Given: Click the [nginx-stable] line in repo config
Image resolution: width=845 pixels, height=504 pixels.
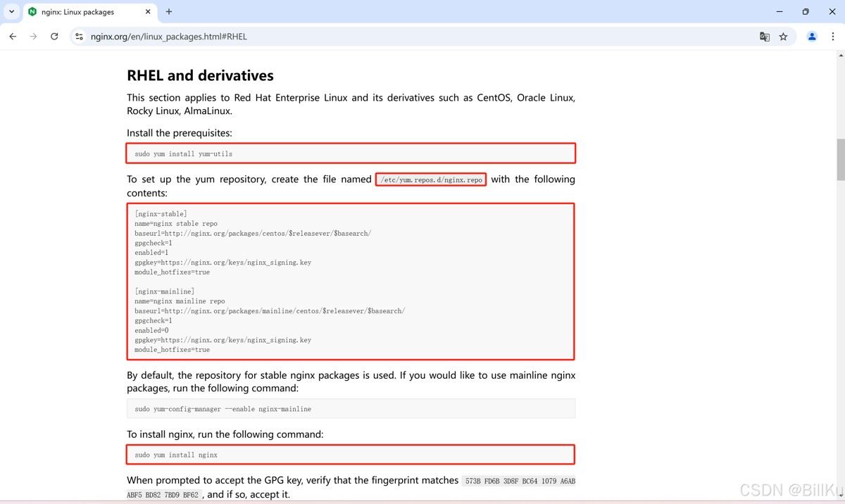Looking at the screenshot, I should click(161, 213).
